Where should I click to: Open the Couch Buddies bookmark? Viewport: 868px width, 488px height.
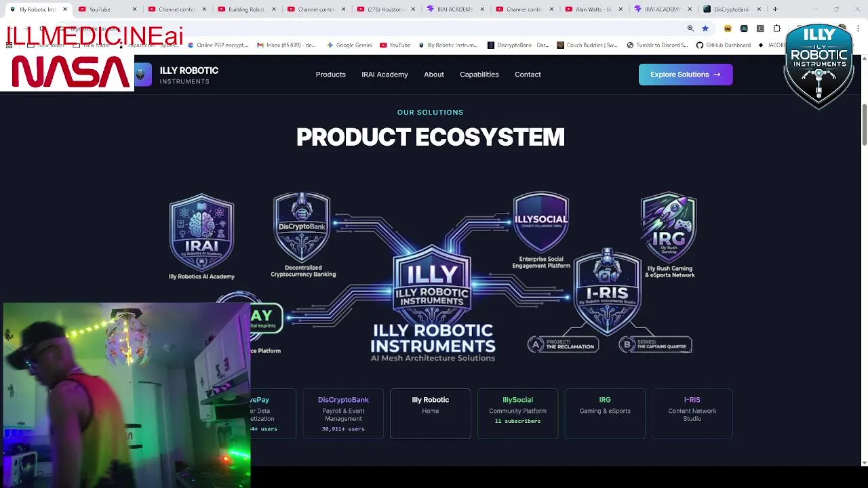tap(587, 45)
